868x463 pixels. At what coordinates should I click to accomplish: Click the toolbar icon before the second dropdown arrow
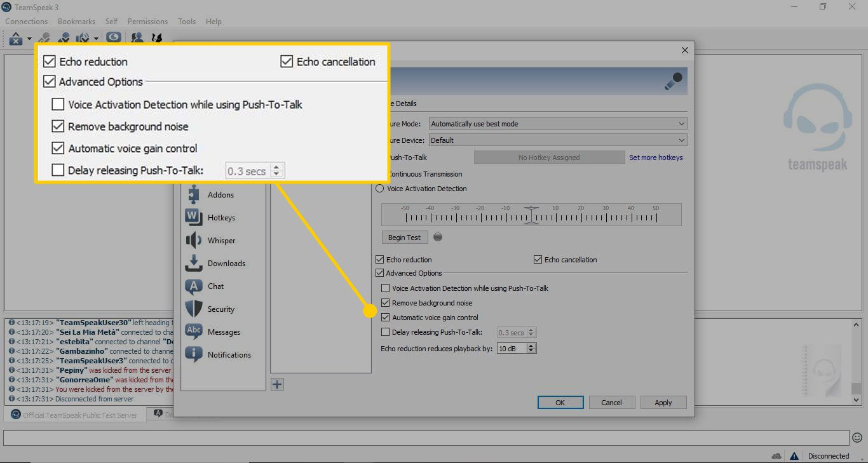pyautogui.click(x=83, y=39)
